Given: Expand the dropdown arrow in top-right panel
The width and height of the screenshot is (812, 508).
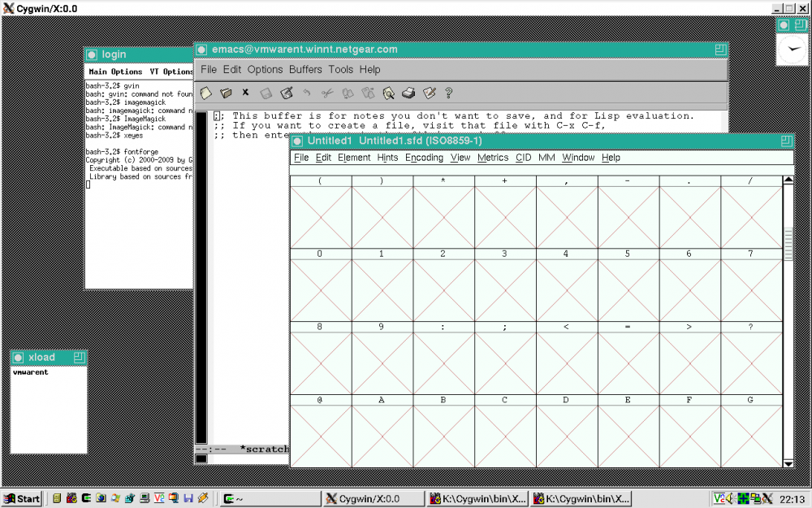Looking at the screenshot, I should click(x=791, y=50).
